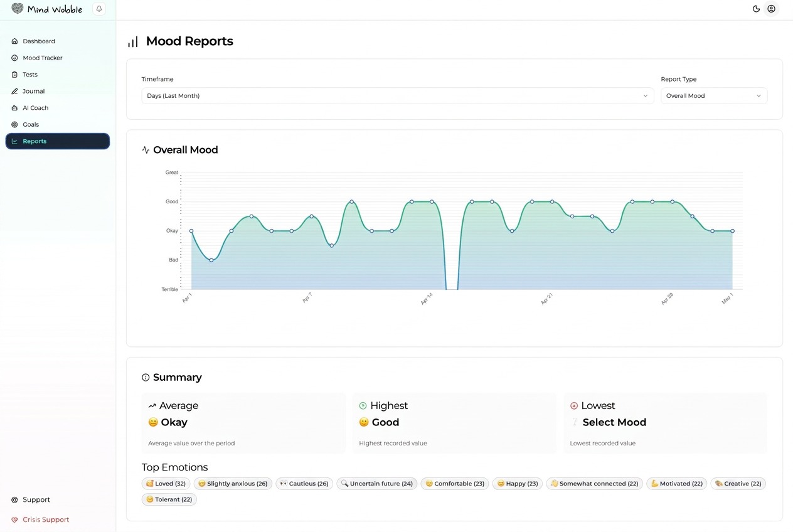
Task: Expand the Timeframe Days (Last Month) dropdown
Action: click(398, 96)
